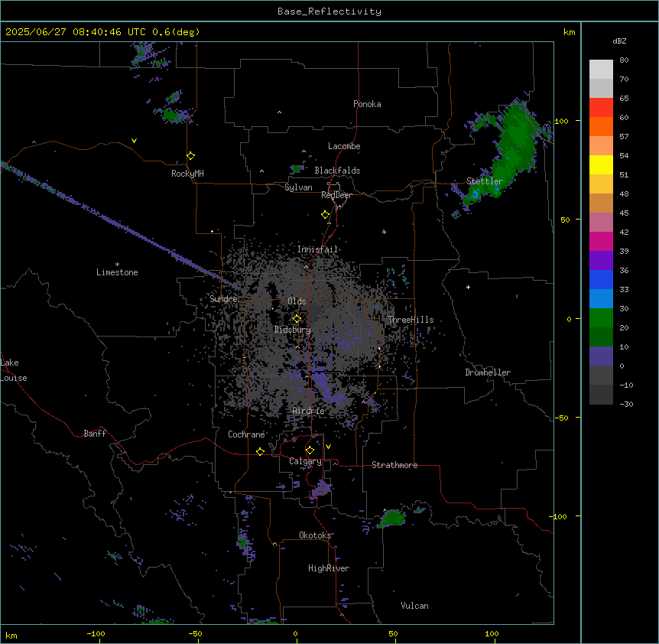Click the white asterisk marker east of Innisfail

click(384, 232)
